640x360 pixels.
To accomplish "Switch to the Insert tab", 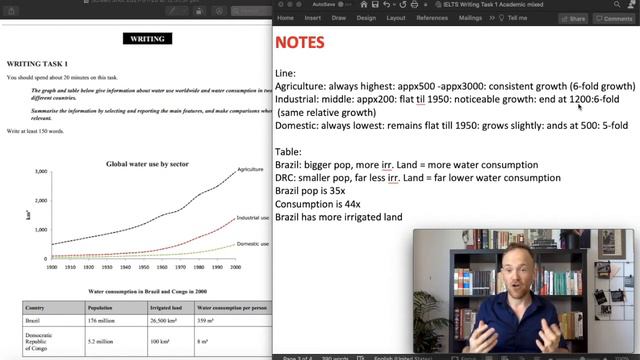I will (x=313, y=18).
